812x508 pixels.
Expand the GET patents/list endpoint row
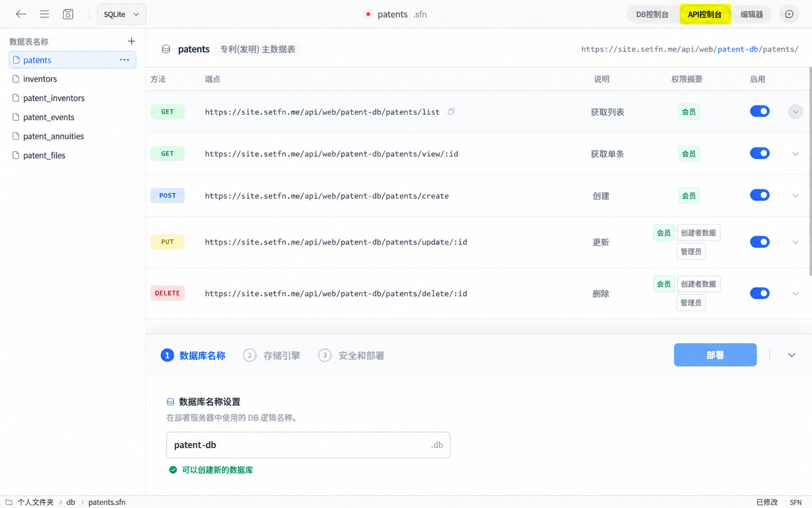tap(795, 112)
